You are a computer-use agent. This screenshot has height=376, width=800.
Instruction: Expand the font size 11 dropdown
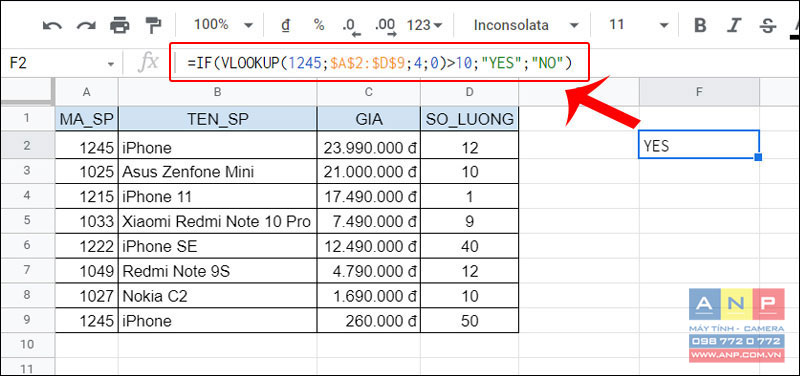coord(639,25)
